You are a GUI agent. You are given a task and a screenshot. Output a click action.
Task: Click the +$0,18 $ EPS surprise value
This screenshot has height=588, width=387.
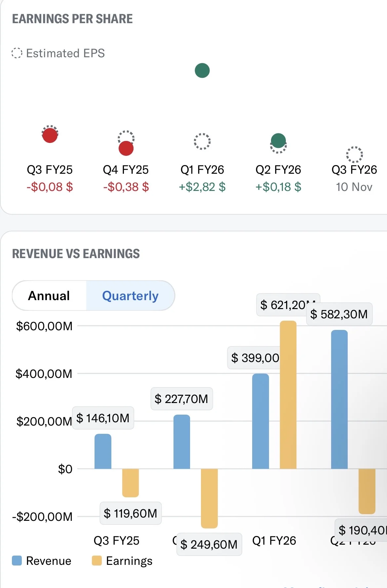[x=278, y=187]
